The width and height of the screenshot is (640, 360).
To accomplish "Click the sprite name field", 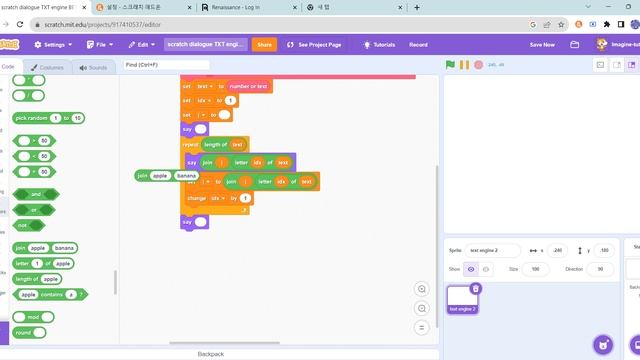I will tap(492, 250).
